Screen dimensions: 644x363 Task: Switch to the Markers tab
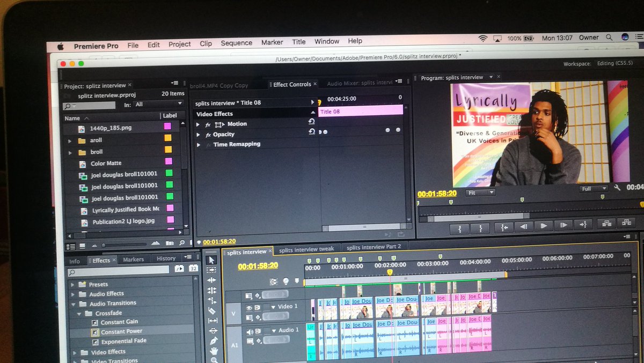tap(133, 260)
